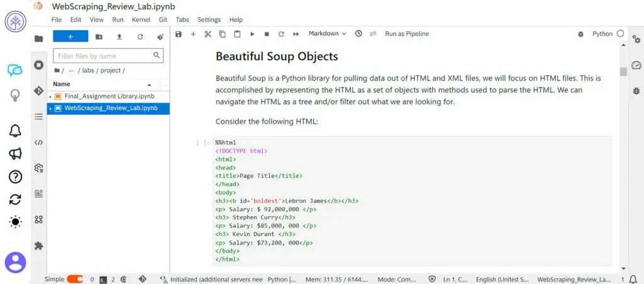644x284 pixels.
Task: Open the table of contents panel
Action: tap(38, 117)
